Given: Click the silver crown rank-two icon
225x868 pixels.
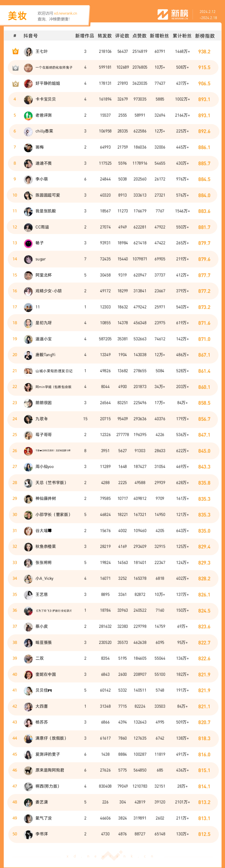Looking at the screenshot, I should pos(15,68).
